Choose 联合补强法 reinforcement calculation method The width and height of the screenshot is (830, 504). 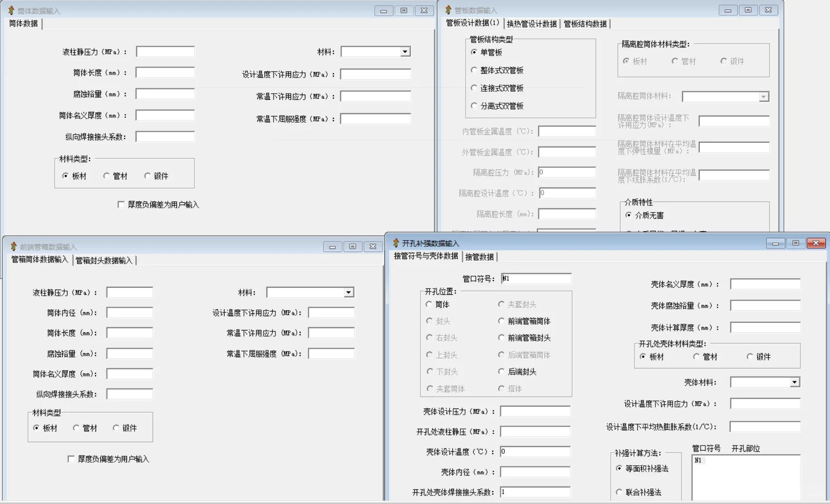pyautogui.click(x=619, y=492)
